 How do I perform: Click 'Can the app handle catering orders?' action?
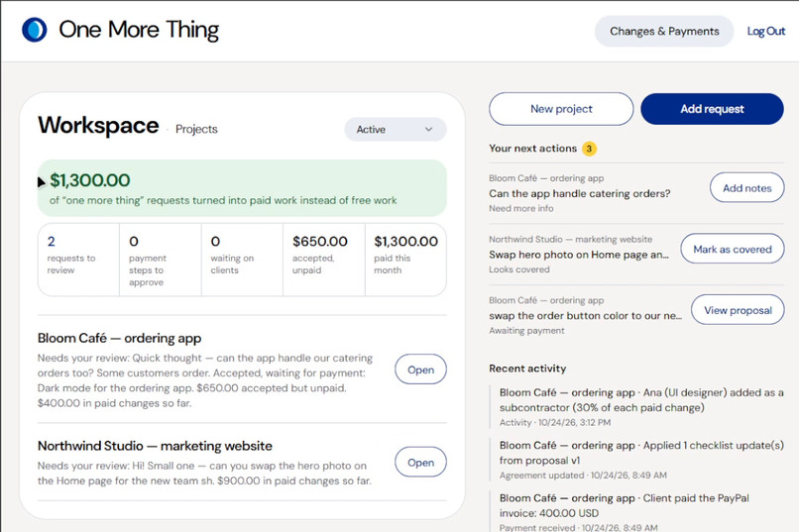tap(579, 193)
